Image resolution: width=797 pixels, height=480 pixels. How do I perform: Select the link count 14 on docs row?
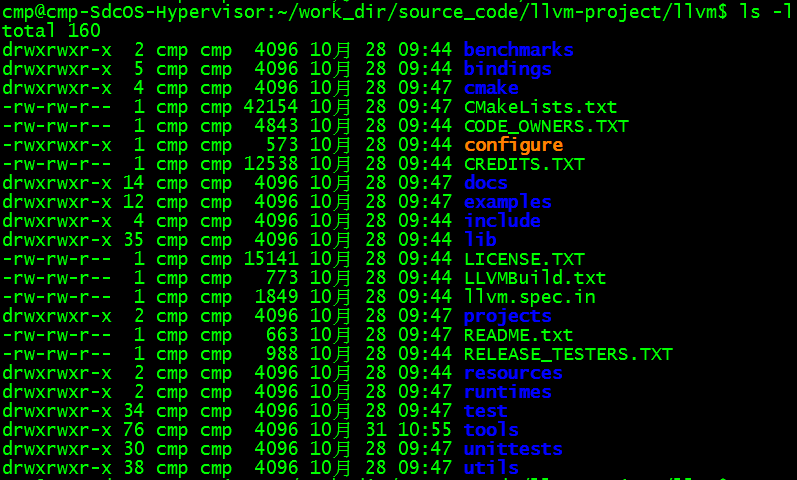pyautogui.click(x=134, y=183)
